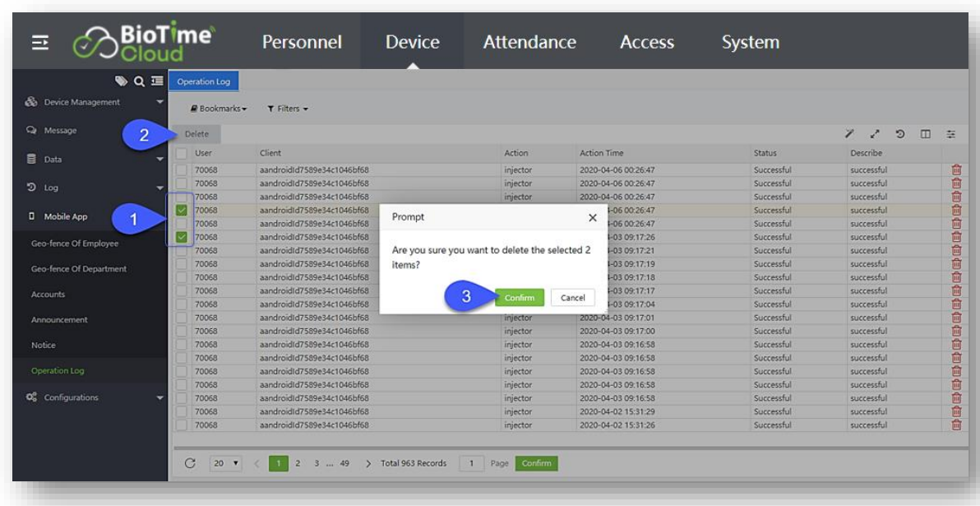Screen dimensions: 980x506
Task: Click the hamburger menu icon beside BioTime logo
Action: click(37, 44)
